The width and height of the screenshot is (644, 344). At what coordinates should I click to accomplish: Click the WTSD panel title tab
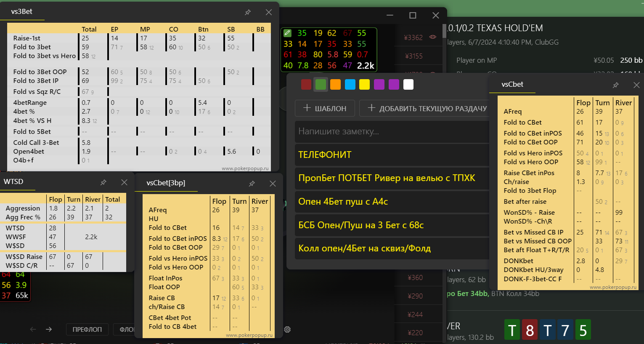click(13, 182)
